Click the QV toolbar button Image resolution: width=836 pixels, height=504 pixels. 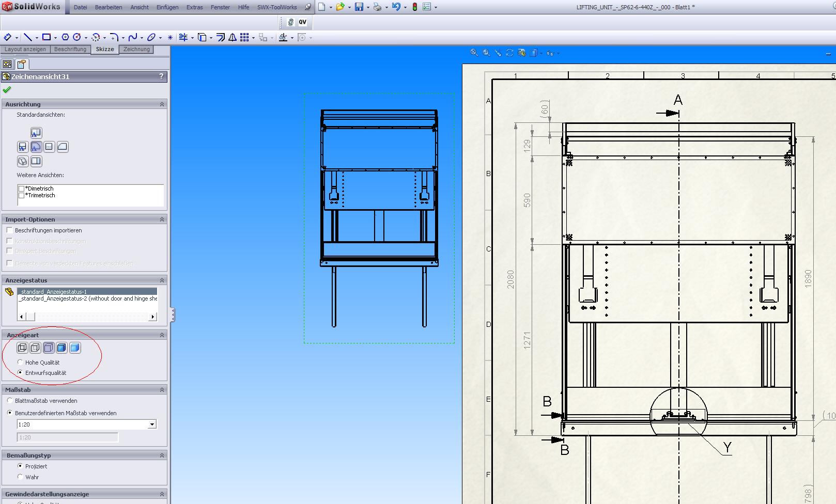pyautogui.click(x=302, y=22)
